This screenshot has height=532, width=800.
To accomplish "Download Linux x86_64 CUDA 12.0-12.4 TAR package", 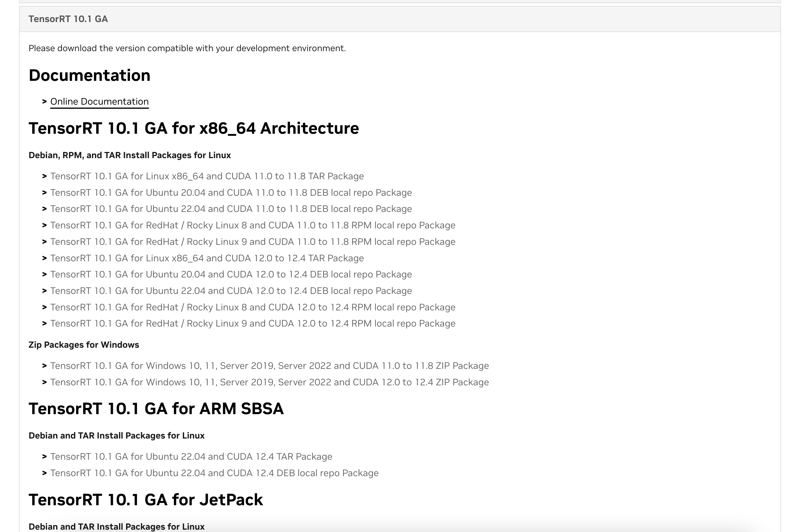I will [207, 258].
